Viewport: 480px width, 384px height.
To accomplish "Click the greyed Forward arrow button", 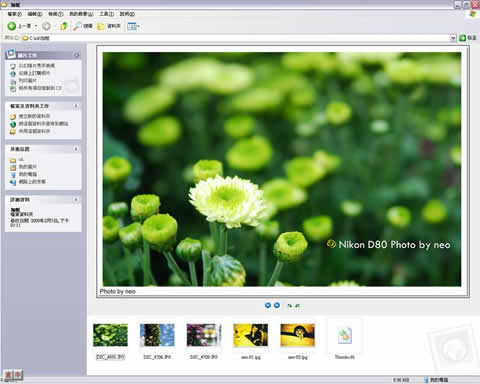I will click(46, 26).
